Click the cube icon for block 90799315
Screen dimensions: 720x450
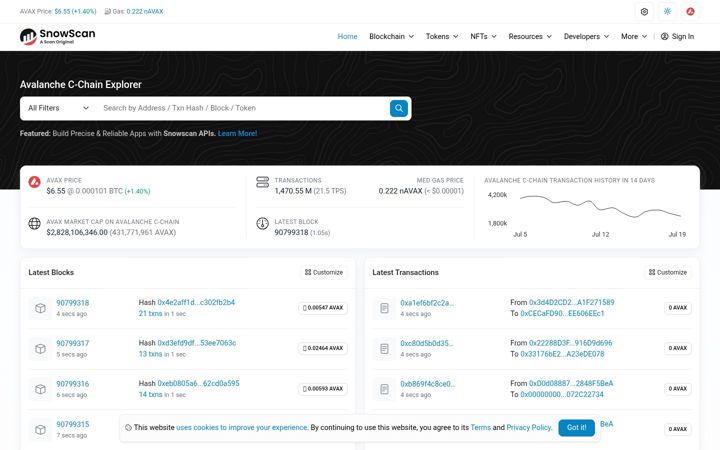point(40,429)
